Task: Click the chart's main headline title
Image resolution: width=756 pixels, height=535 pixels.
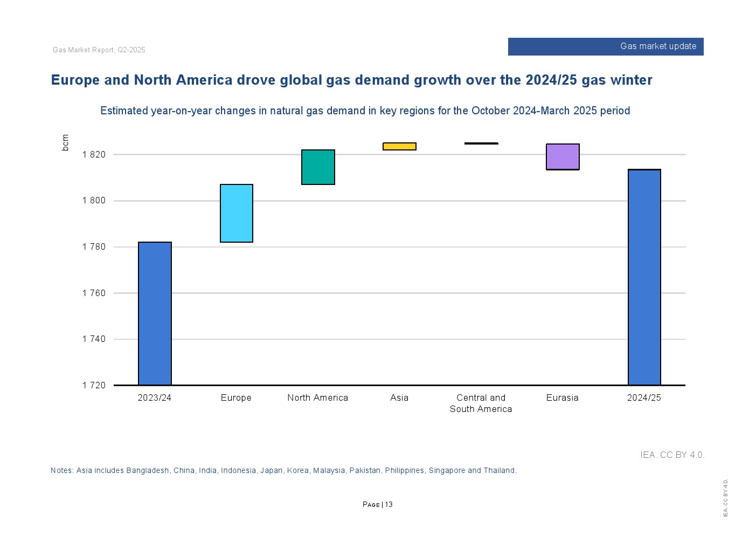Action: 351,80
